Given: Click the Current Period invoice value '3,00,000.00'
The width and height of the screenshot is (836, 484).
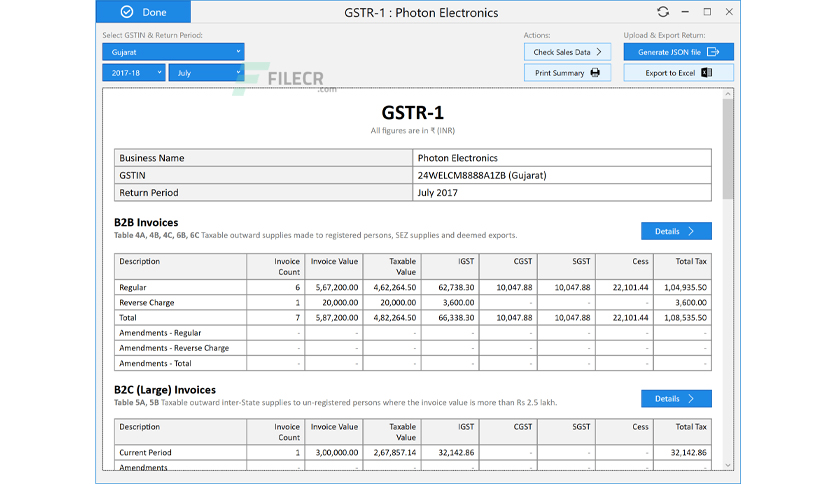Looking at the screenshot, I should click(337, 452).
